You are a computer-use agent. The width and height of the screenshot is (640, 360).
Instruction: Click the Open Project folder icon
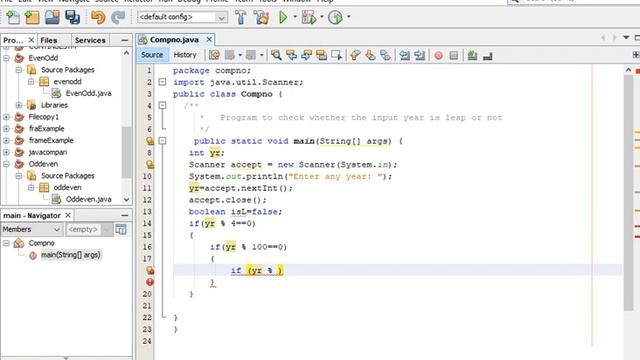[52, 17]
